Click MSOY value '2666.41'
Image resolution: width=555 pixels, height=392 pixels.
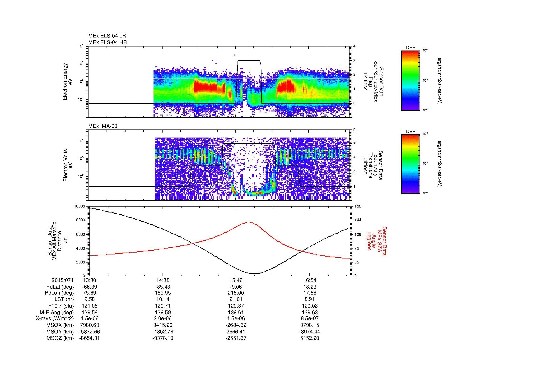tap(236, 332)
